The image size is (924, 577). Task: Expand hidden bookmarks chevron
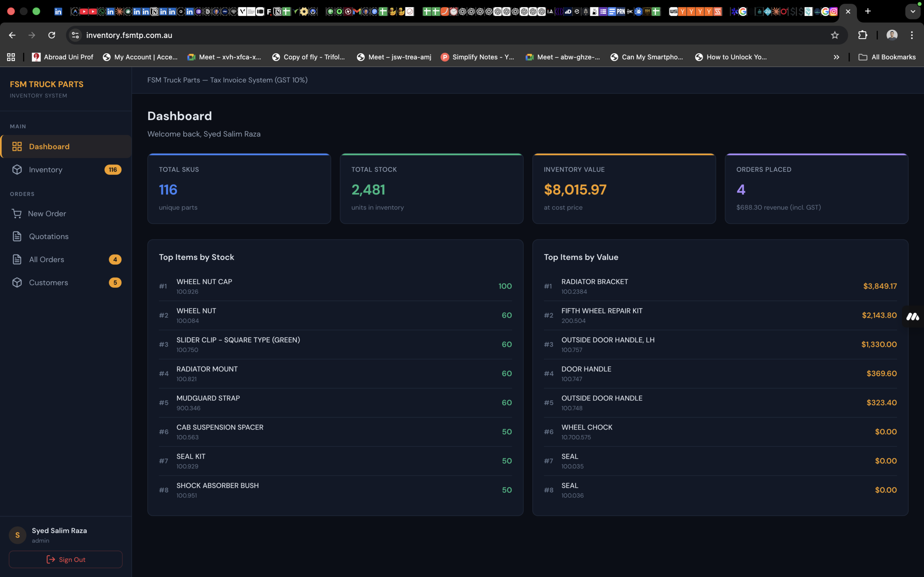836,57
